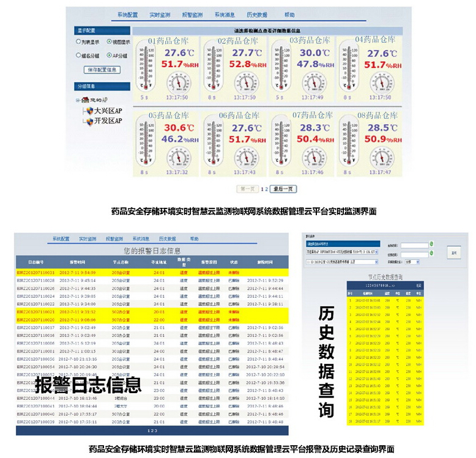This screenshot has height=458, width=476.
Task: Select the 视图显示 radio button
Action: coord(109,42)
